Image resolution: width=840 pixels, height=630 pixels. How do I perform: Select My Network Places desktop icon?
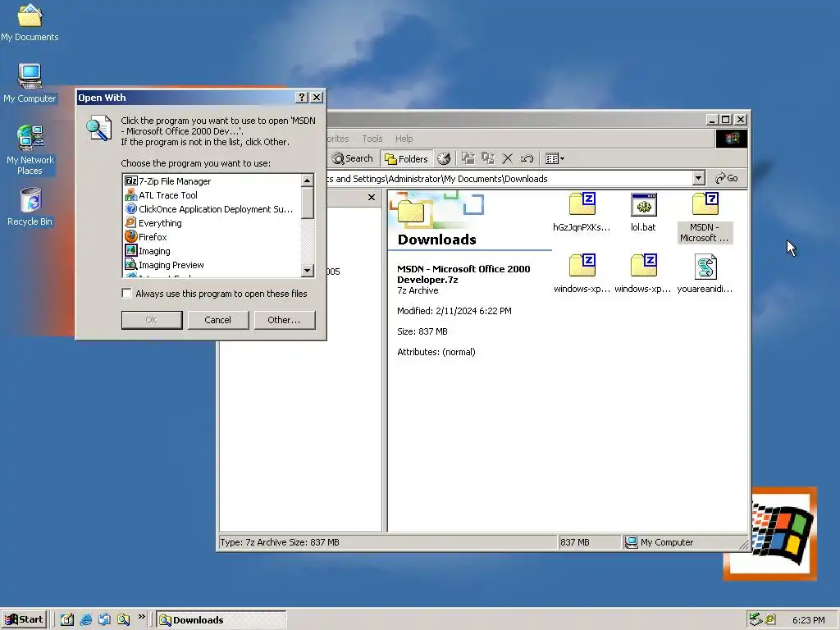[x=30, y=151]
